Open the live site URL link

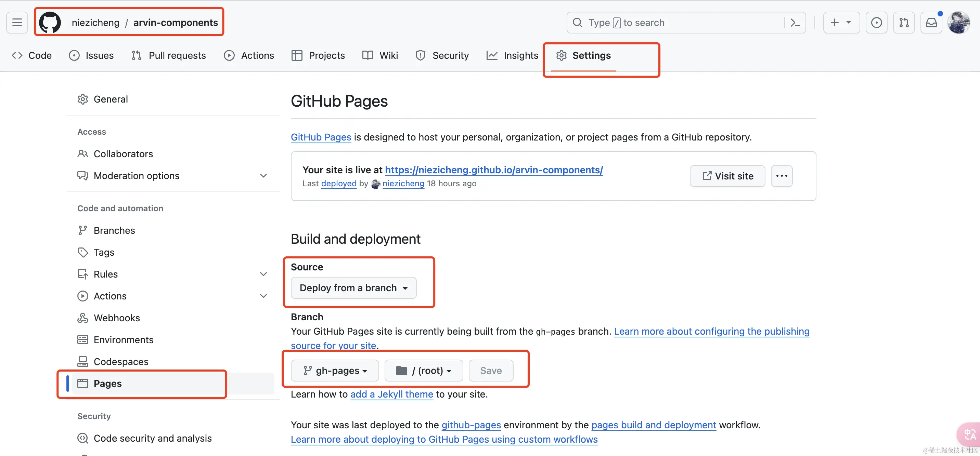tap(494, 170)
